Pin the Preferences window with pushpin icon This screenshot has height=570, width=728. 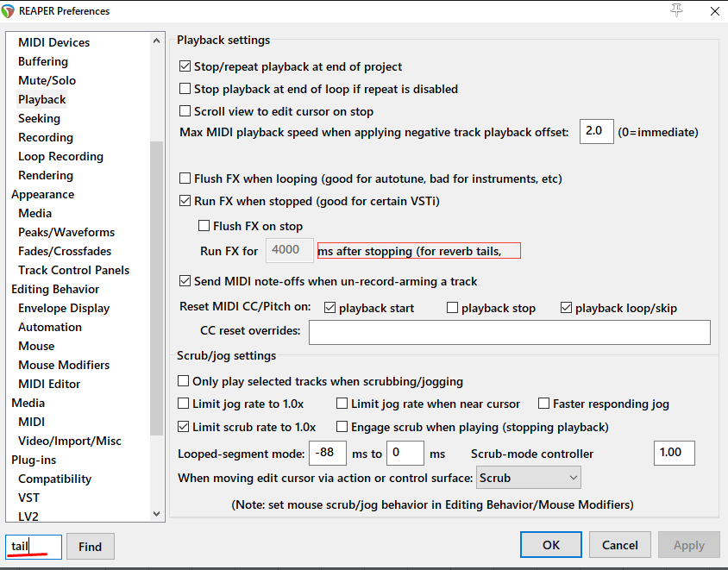coord(677,10)
